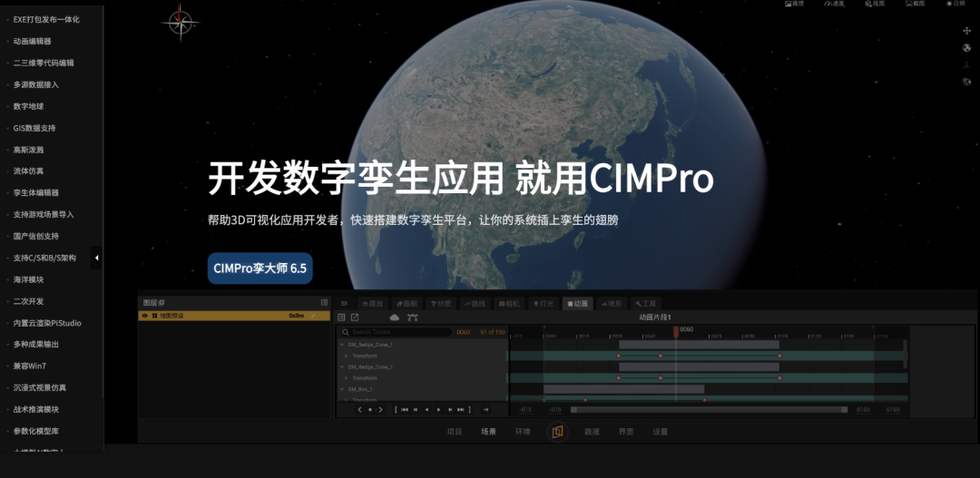Click the curve path editor icon
980x478 pixels.
pyautogui.click(x=412, y=317)
